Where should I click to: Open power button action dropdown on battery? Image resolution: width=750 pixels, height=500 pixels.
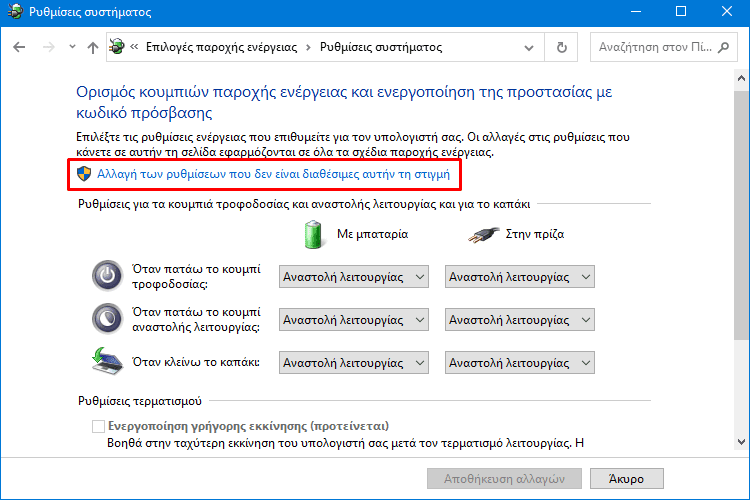click(x=354, y=277)
